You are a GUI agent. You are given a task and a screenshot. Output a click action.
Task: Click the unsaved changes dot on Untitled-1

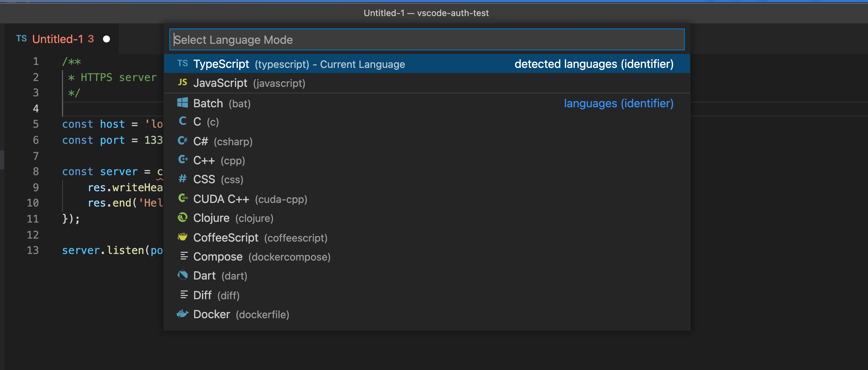click(x=107, y=39)
